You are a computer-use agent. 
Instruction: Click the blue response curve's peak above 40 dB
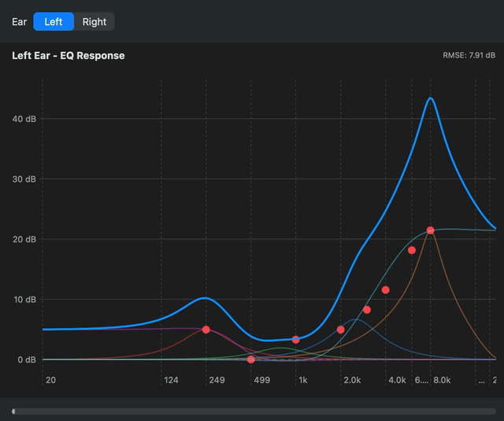coord(430,98)
